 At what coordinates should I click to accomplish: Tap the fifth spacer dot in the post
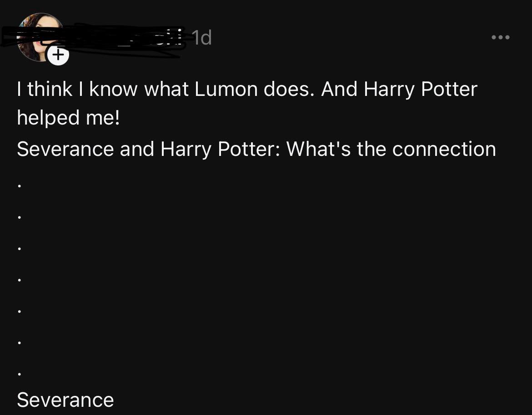coord(19,311)
